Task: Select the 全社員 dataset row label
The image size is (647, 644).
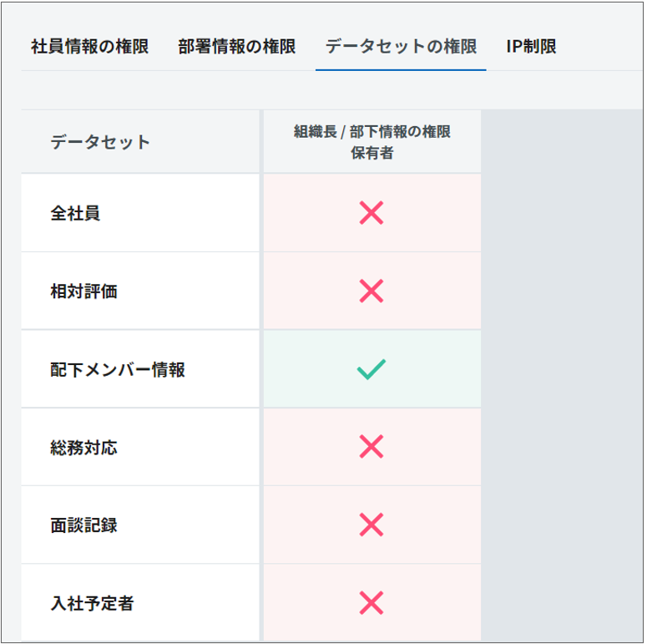Action: tap(75, 213)
